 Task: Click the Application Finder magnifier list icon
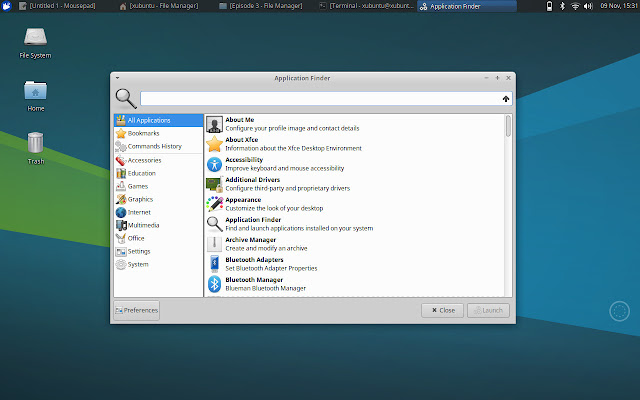pos(214,224)
